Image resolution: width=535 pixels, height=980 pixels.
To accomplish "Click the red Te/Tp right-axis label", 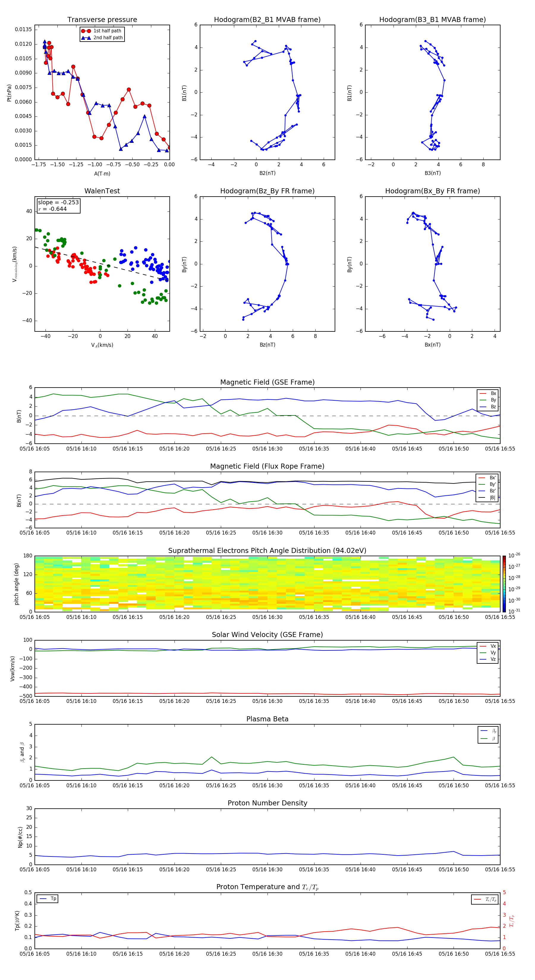I will [512, 921].
